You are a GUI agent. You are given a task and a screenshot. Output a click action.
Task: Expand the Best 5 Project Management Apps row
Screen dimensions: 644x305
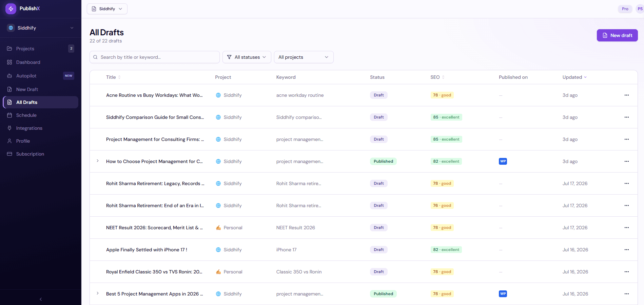(x=98, y=293)
